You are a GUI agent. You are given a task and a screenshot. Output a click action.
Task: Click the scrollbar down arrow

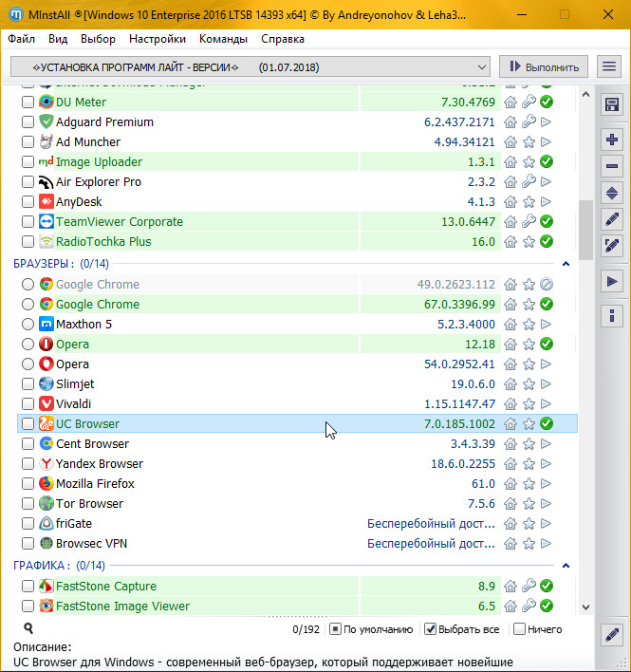pyautogui.click(x=586, y=607)
